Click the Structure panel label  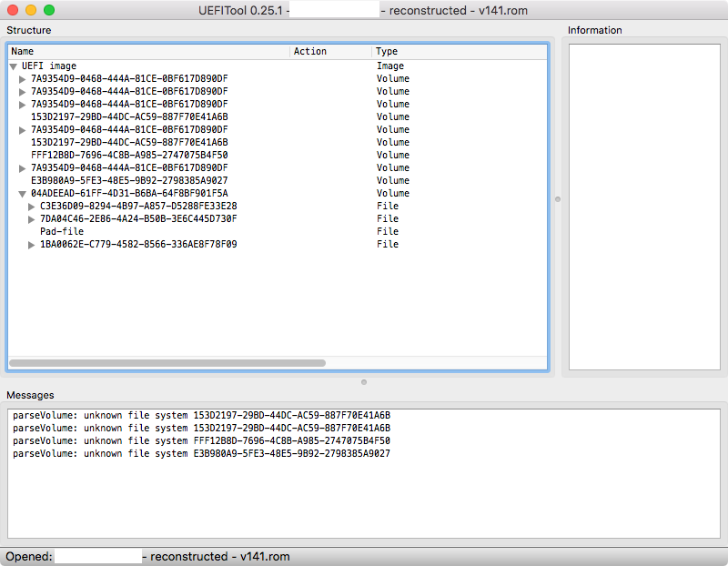coord(29,30)
